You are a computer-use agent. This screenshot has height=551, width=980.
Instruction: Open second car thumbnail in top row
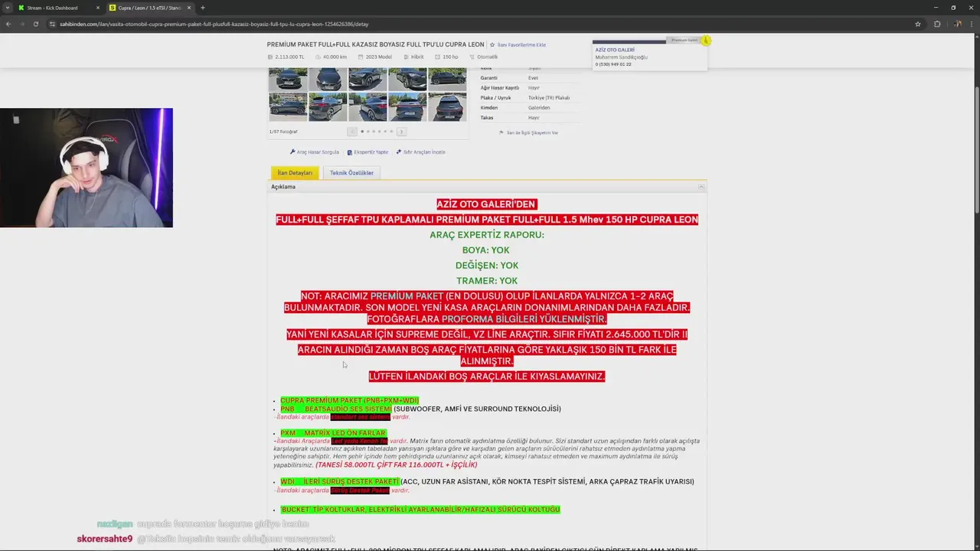(328, 79)
